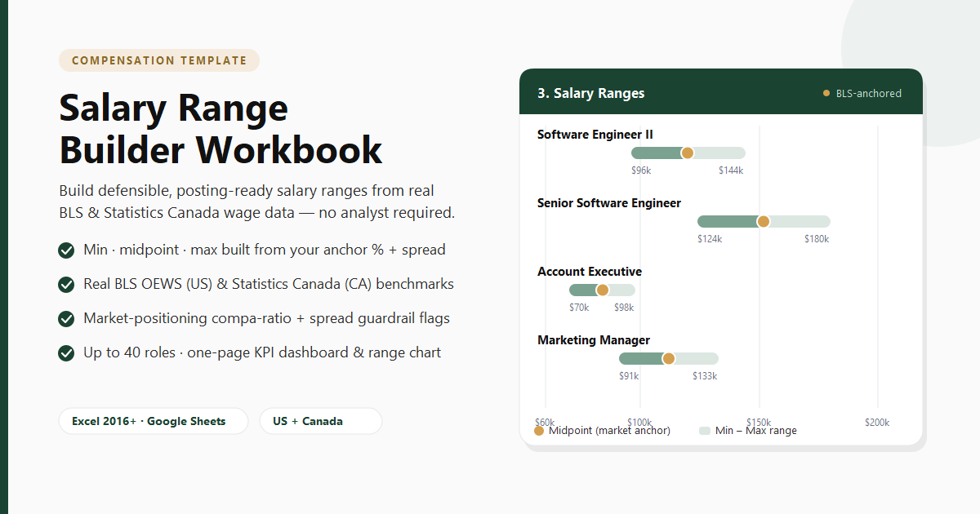Click the Excel 2016+ · Google Sheets pill
This screenshot has height=514, width=980.
[x=154, y=421]
